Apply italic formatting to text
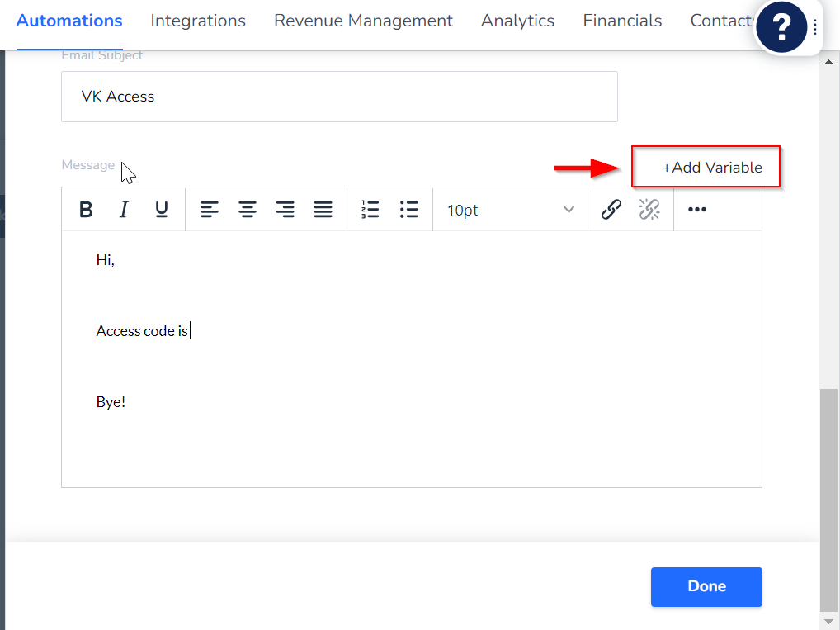The image size is (840, 630). click(x=124, y=210)
